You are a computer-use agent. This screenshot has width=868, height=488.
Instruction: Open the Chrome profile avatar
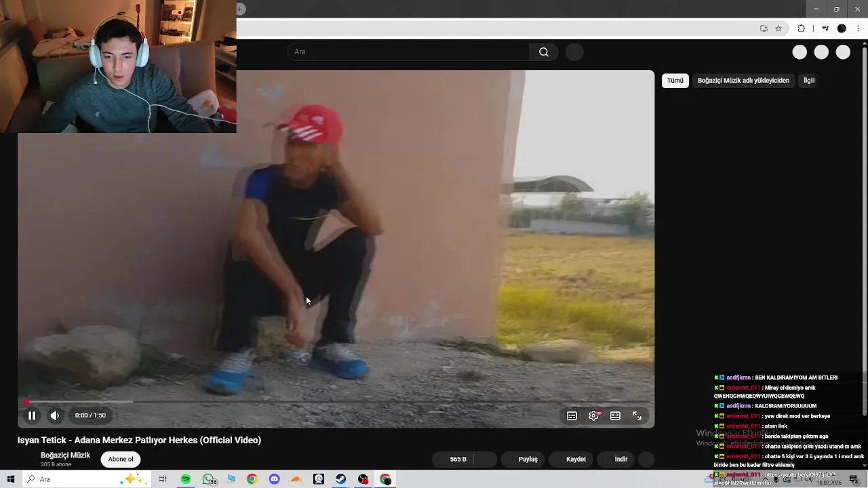(x=842, y=28)
